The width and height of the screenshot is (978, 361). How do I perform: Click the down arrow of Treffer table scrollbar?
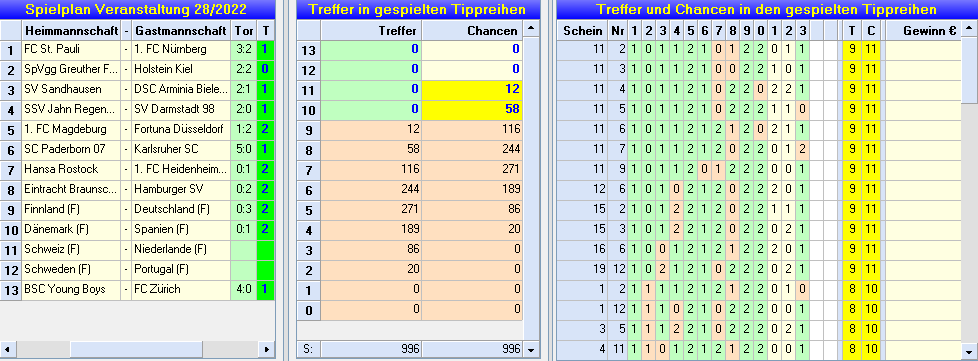coord(531,350)
